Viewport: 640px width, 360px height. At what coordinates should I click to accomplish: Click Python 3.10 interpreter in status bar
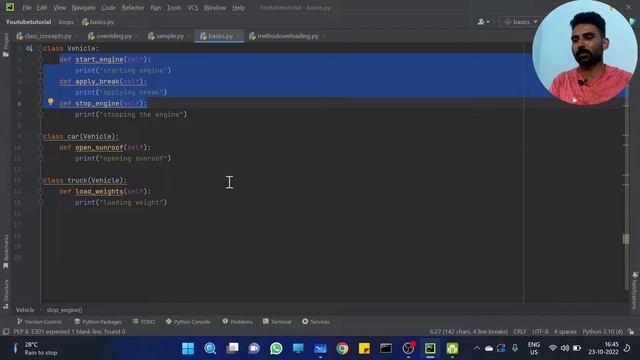(x=602, y=332)
